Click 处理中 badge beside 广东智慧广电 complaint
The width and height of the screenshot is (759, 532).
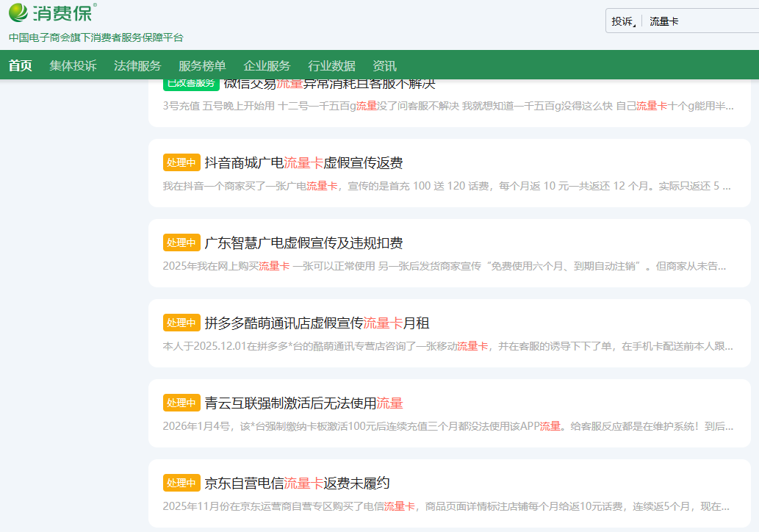181,243
